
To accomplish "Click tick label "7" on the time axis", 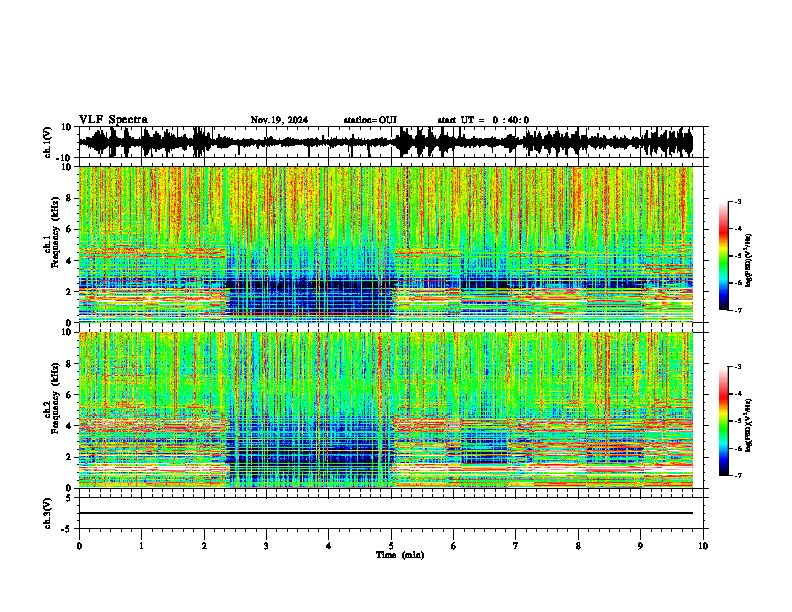I will point(516,546).
